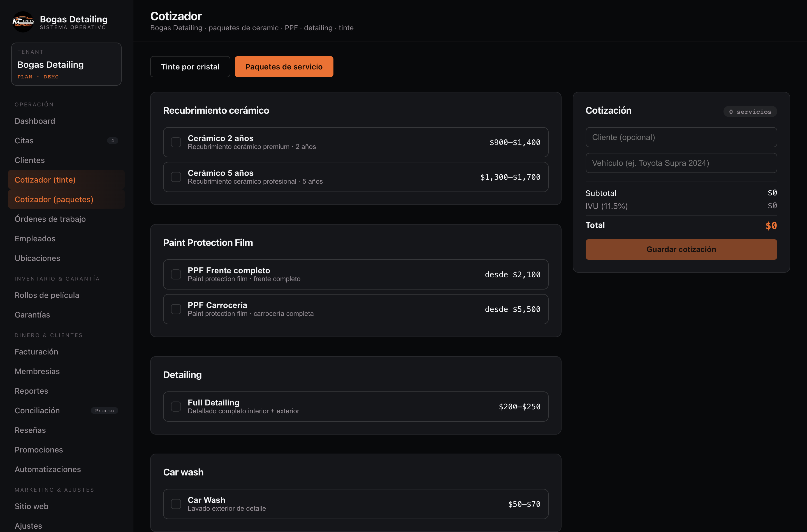Open Reseñas page
The image size is (807, 532).
(x=66, y=430)
